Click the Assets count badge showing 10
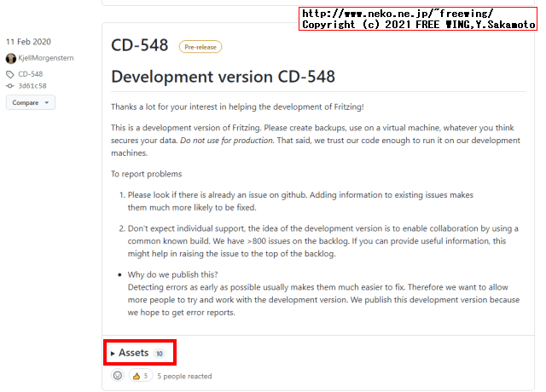 (x=160, y=354)
